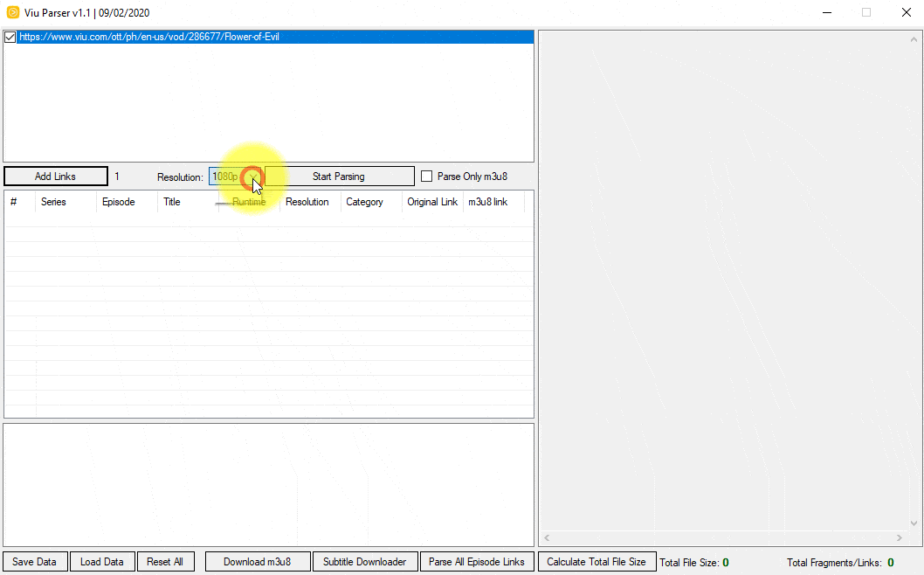Click scroll down arrow in right panel

[x=914, y=523]
